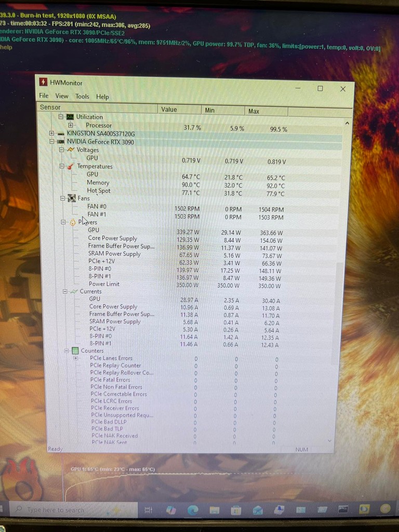The image size is (399, 532).
Task: Open the File menu
Action: (44, 96)
